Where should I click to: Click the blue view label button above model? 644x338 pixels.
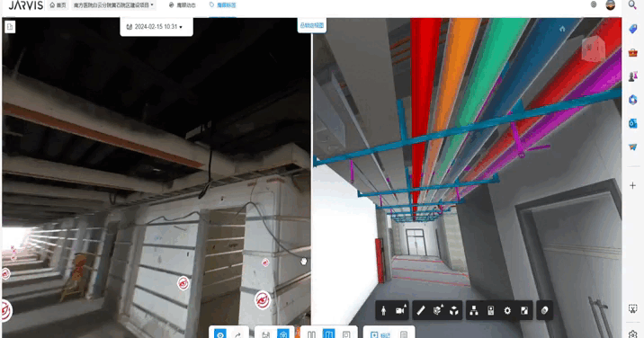[x=312, y=25]
